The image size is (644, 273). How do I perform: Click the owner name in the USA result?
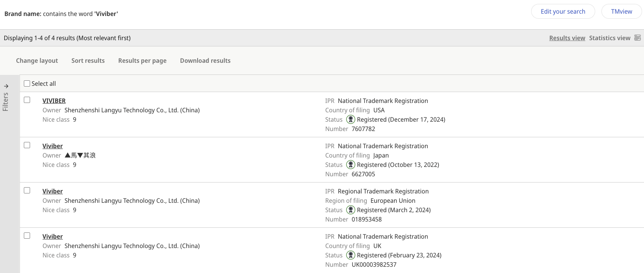[x=132, y=110]
